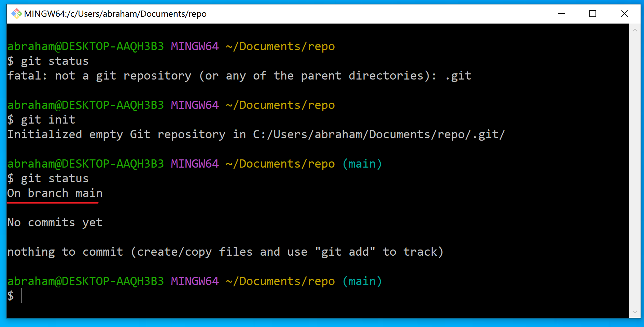The width and height of the screenshot is (644, 327).
Task: Click the Git Bash icon in the title bar
Action: tap(16, 14)
